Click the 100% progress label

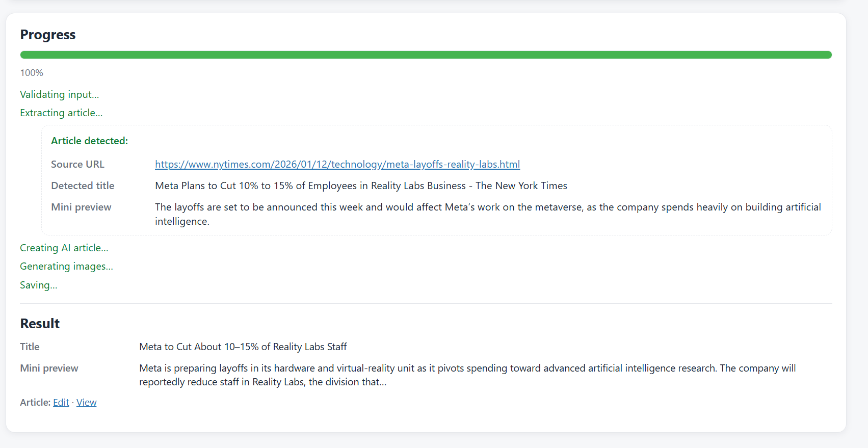point(31,73)
